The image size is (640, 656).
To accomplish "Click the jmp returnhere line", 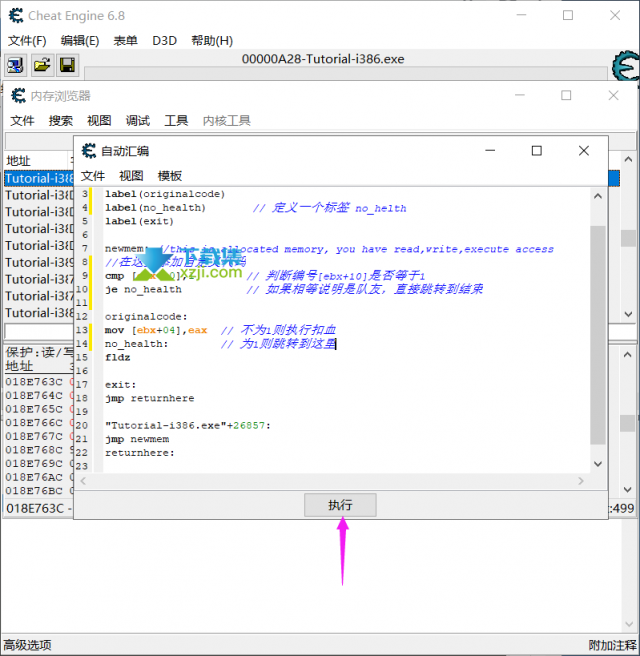I will click(149, 398).
